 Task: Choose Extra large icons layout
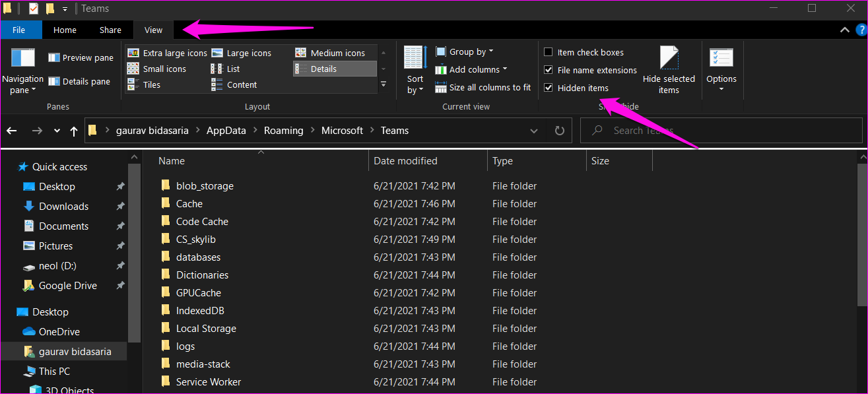(167, 53)
